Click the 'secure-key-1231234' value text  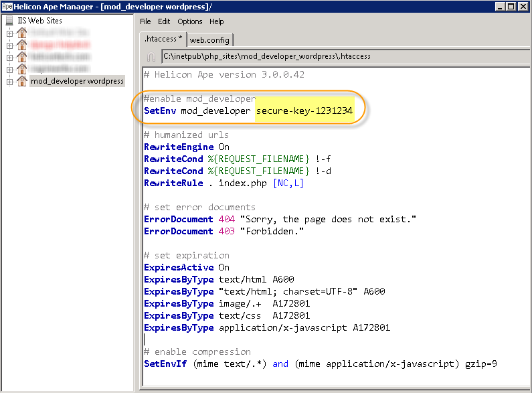tap(304, 111)
